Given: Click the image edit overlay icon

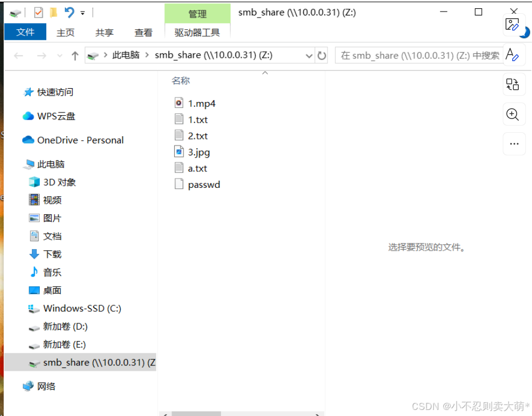Looking at the screenshot, I should 513,25.
